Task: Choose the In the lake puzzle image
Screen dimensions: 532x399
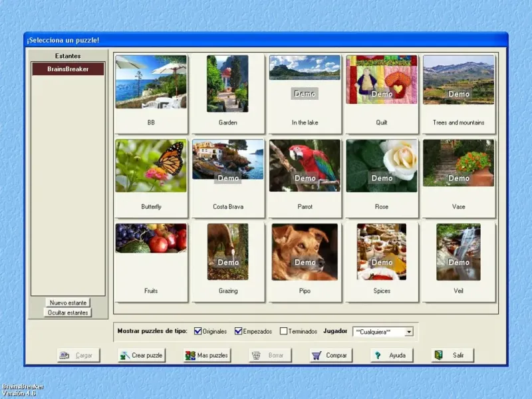Action: coord(305,68)
